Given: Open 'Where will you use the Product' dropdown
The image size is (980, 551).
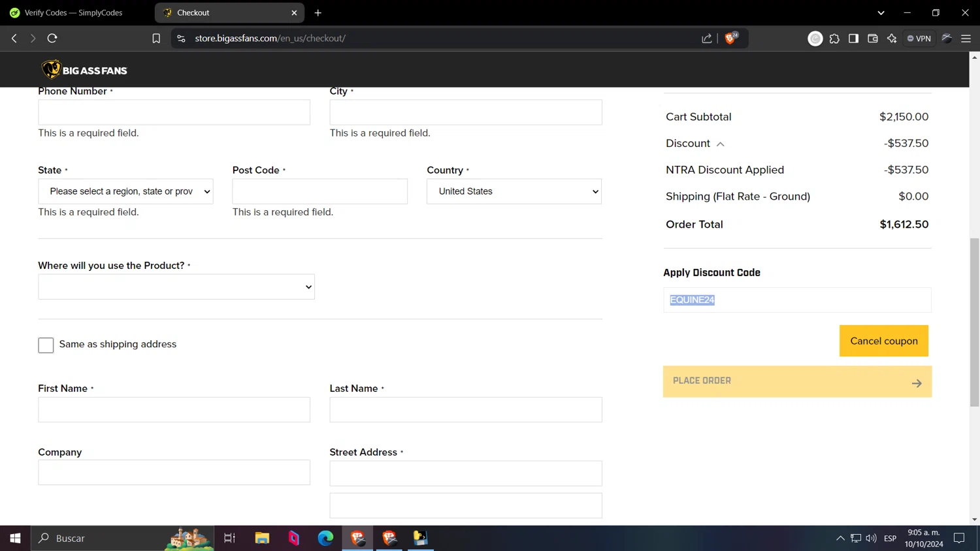Looking at the screenshot, I should click(x=176, y=287).
